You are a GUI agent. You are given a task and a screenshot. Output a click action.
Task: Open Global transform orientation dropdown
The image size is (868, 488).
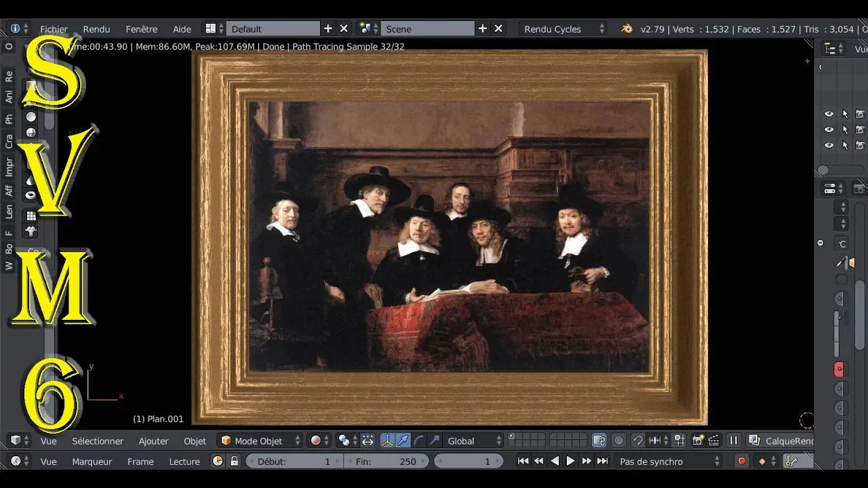[474, 441]
